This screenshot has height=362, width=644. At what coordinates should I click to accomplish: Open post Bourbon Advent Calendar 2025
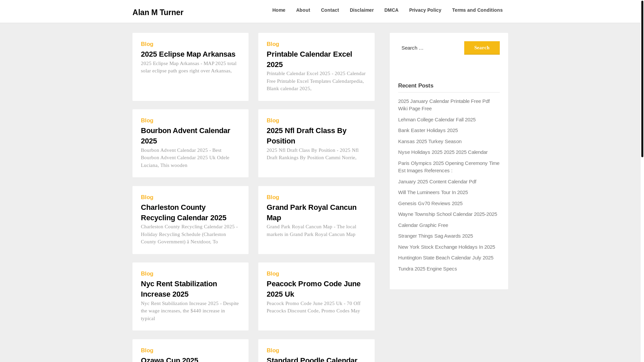[x=185, y=136]
